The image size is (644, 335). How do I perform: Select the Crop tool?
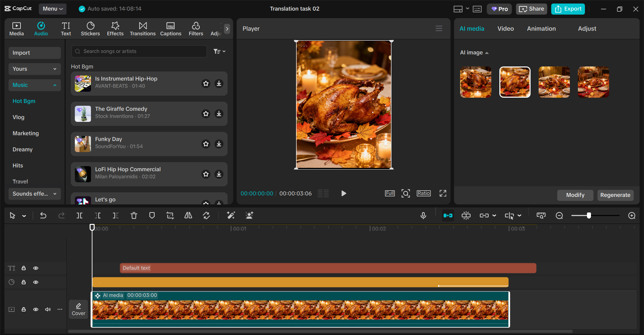[170, 216]
